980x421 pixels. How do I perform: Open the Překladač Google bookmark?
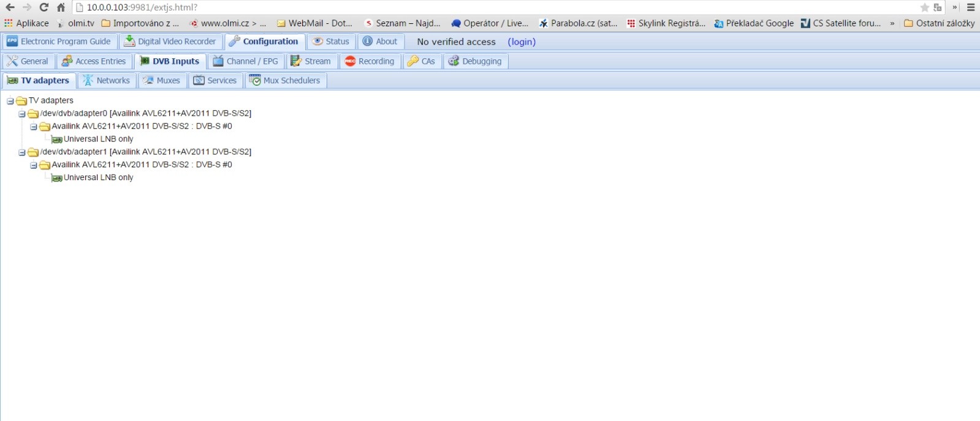coord(754,23)
